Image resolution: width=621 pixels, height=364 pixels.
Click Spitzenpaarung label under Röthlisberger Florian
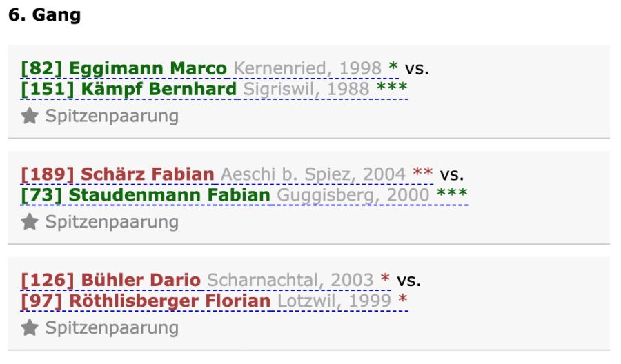(x=112, y=327)
